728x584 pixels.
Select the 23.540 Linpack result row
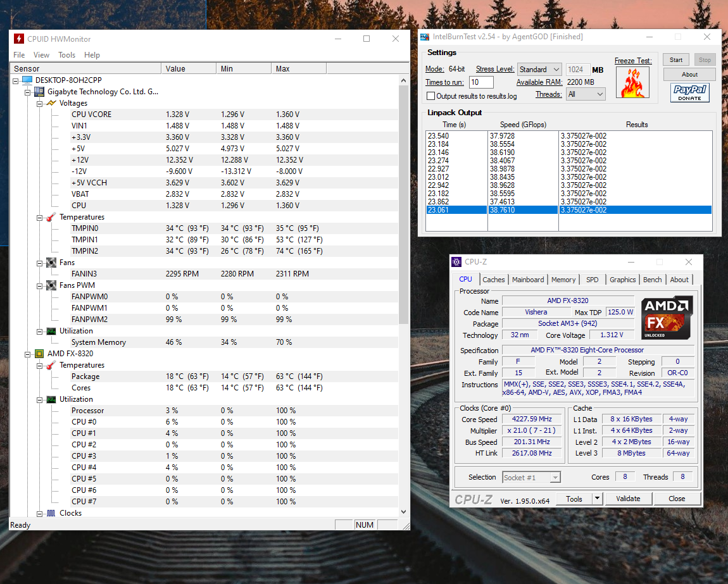click(568, 136)
